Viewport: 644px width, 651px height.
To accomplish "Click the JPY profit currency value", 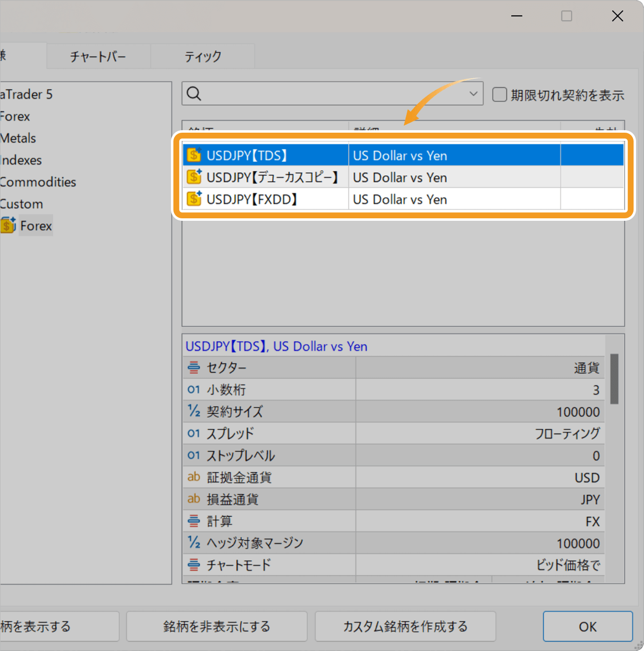I will click(590, 500).
